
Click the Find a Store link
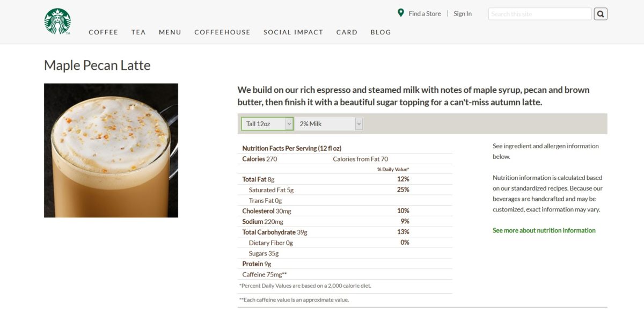pyautogui.click(x=425, y=13)
